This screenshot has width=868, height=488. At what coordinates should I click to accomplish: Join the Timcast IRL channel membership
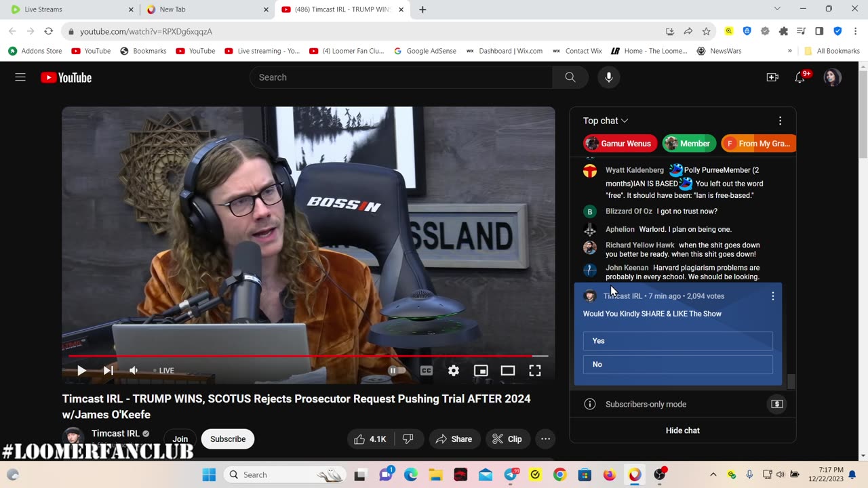[x=180, y=439]
